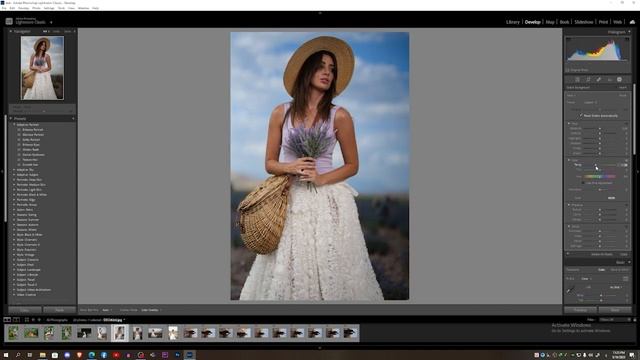Toggle visibility eye for the Presence section
The width and height of the screenshot is (640, 360).
coord(626,205)
